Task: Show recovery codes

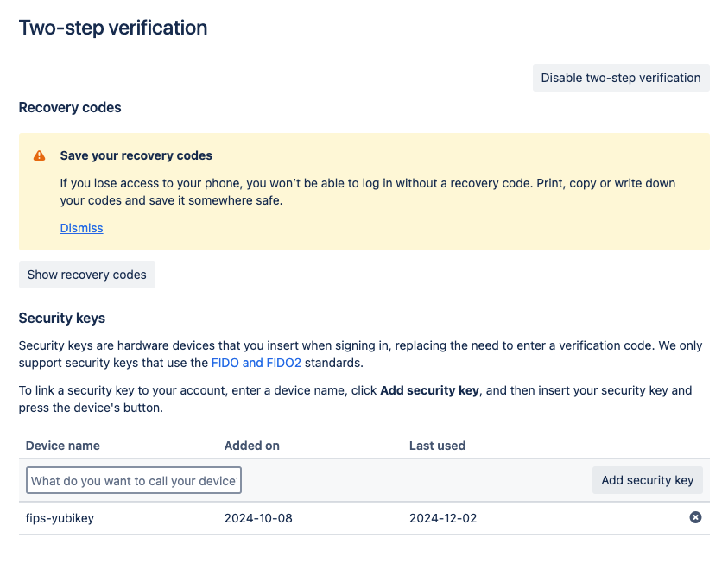Action: pyautogui.click(x=86, y=274)
